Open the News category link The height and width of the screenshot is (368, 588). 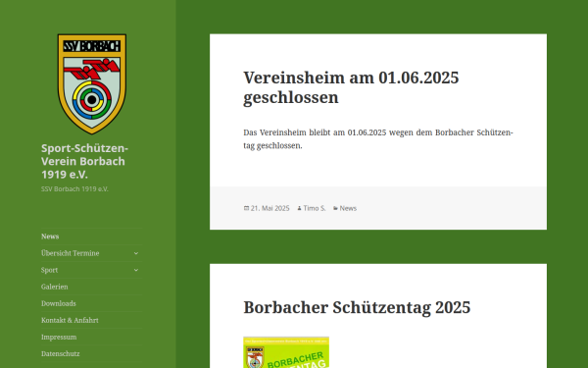coord(348,208)
